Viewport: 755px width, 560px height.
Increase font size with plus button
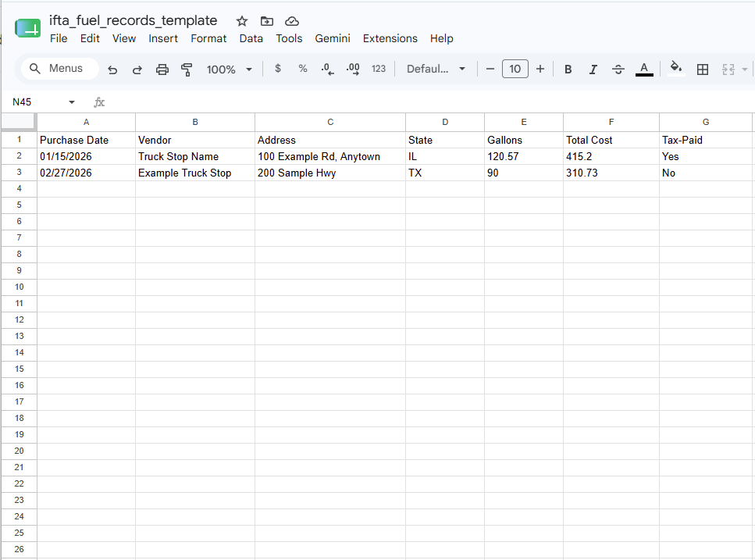540,69
